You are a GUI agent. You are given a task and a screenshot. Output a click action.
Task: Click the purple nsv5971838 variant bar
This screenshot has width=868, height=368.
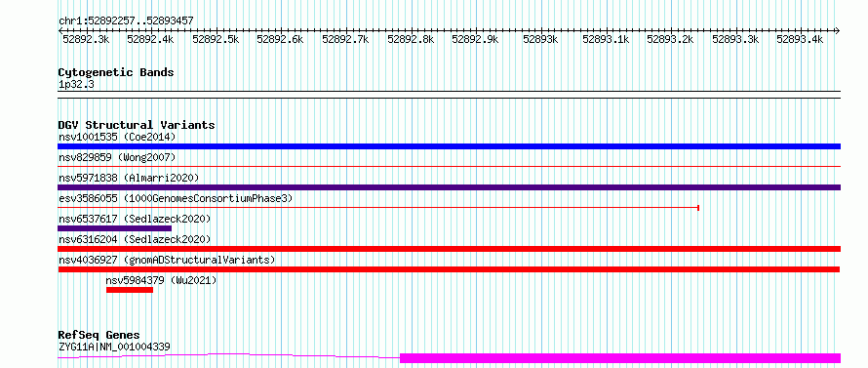(450, 187)
